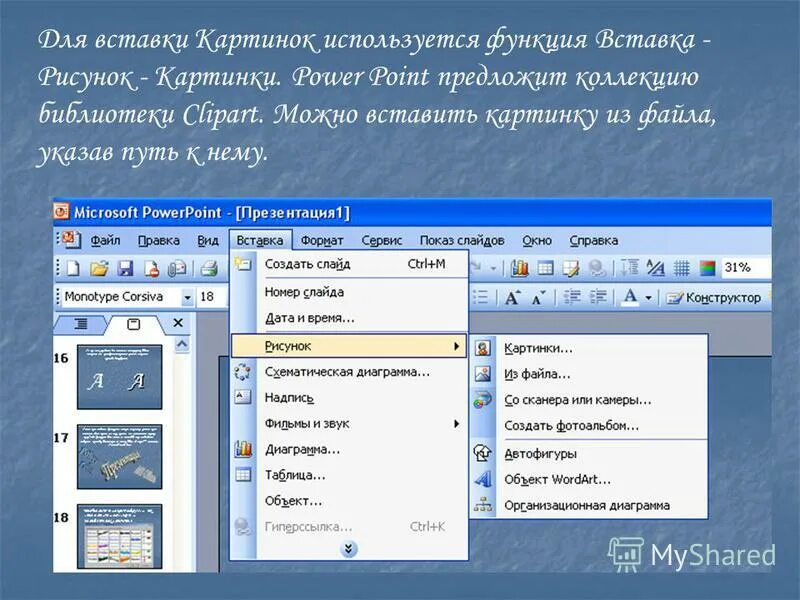Click the font size field showing 18
This screenshot has width=800, height=600.
(212, 296)
